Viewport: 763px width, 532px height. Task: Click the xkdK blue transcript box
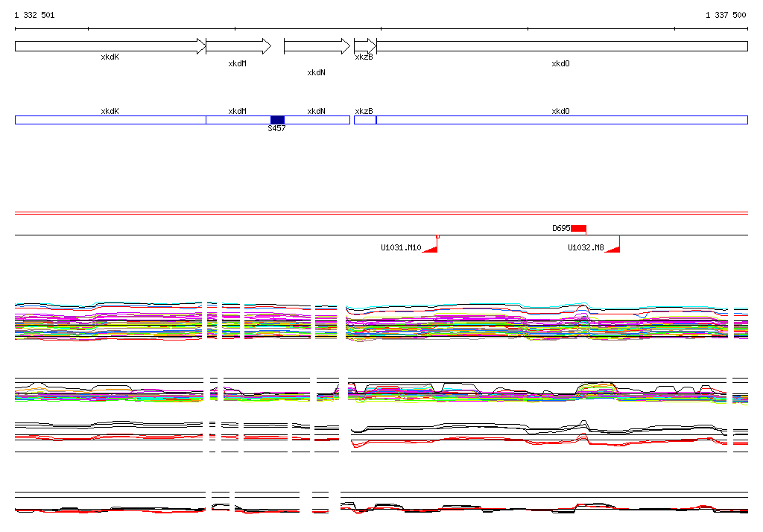(x=110, y=120)
